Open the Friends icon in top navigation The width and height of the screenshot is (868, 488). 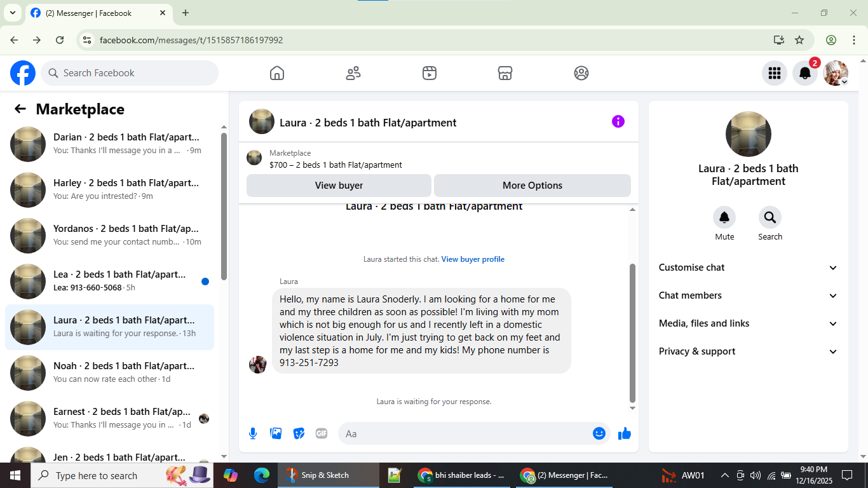[353, 73]
